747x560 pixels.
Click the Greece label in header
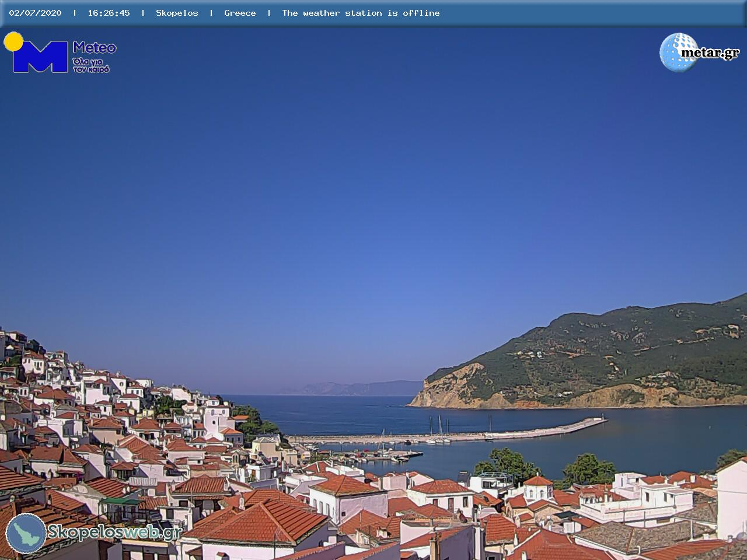point(240,13)
